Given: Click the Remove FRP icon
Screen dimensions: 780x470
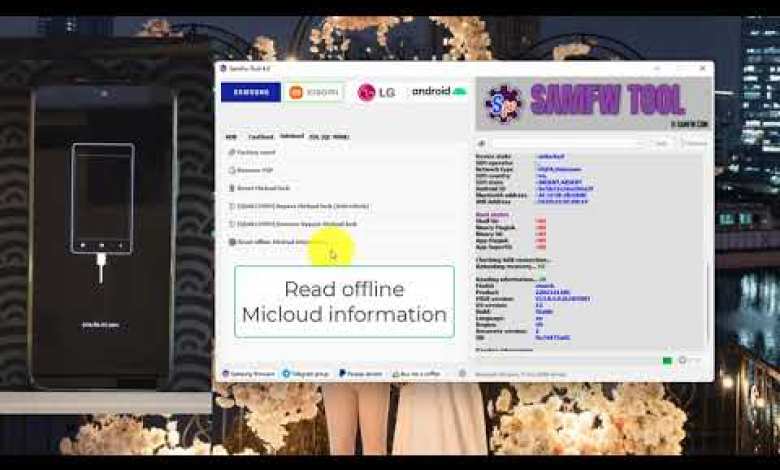Looking at the screenshot, I should (231, 171).
